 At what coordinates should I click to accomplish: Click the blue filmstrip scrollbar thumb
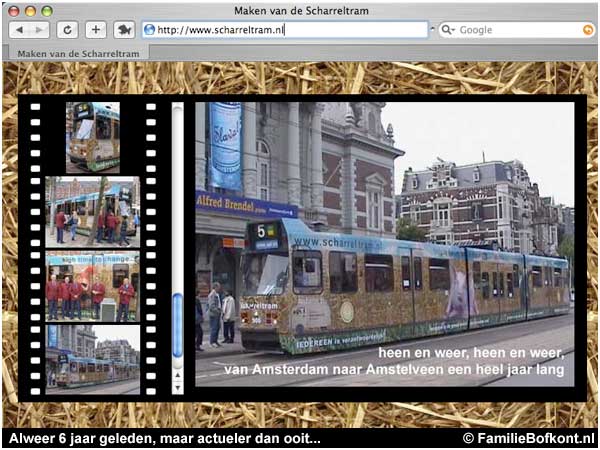click(178, 326)
